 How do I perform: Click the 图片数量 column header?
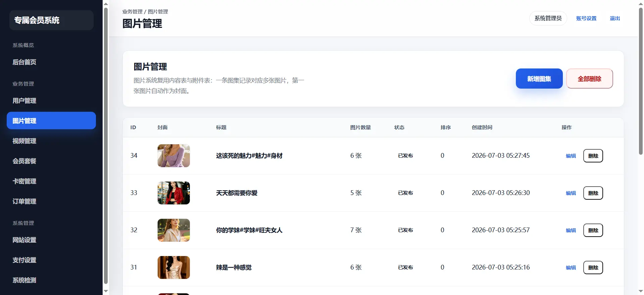click(x=361, y=128)
